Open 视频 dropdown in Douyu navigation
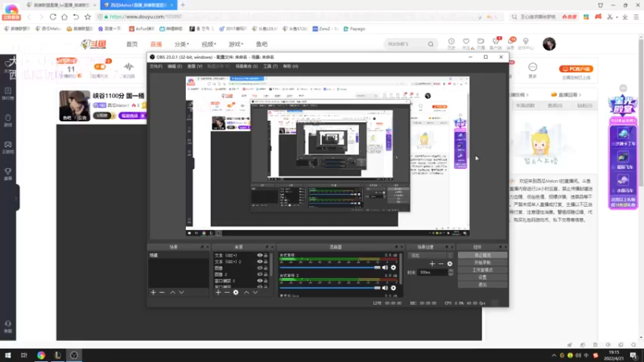This screenshot has width=644, height=362. pos(208,44)
